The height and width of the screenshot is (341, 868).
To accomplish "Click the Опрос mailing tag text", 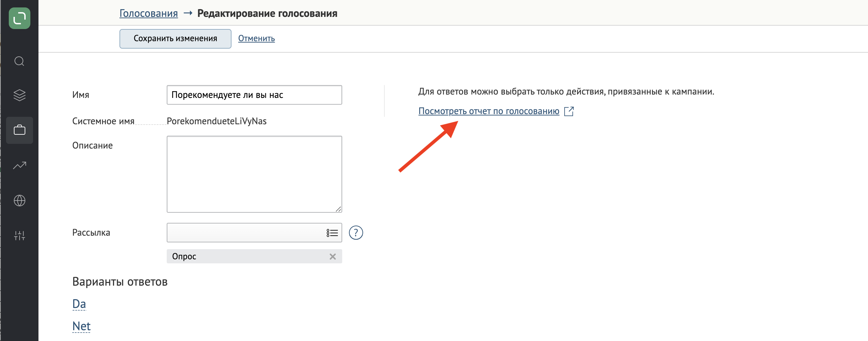I will [184, 257].
